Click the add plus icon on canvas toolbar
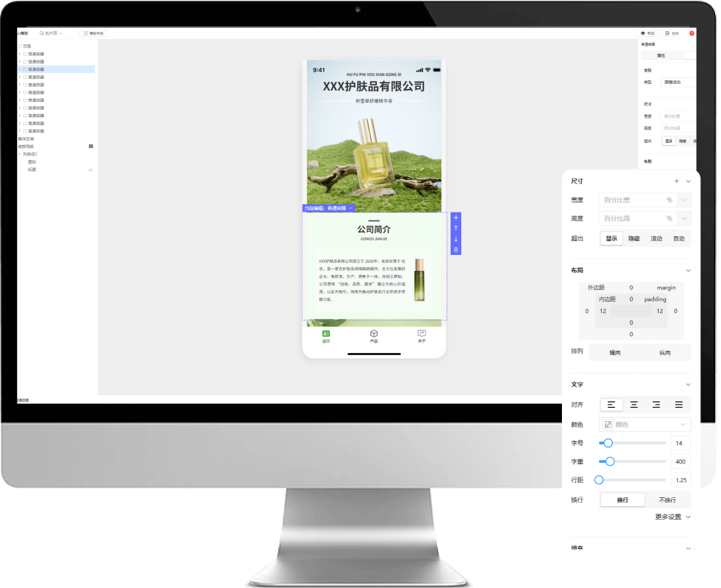The image size is (721, 588). click(x=455, y=218)
